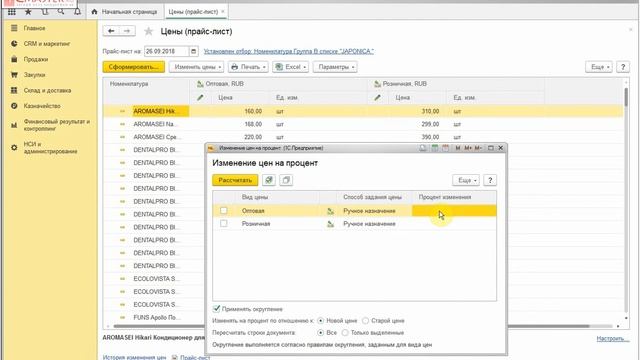Open calendar picker for Прайс-лист на date

(193, 51)
